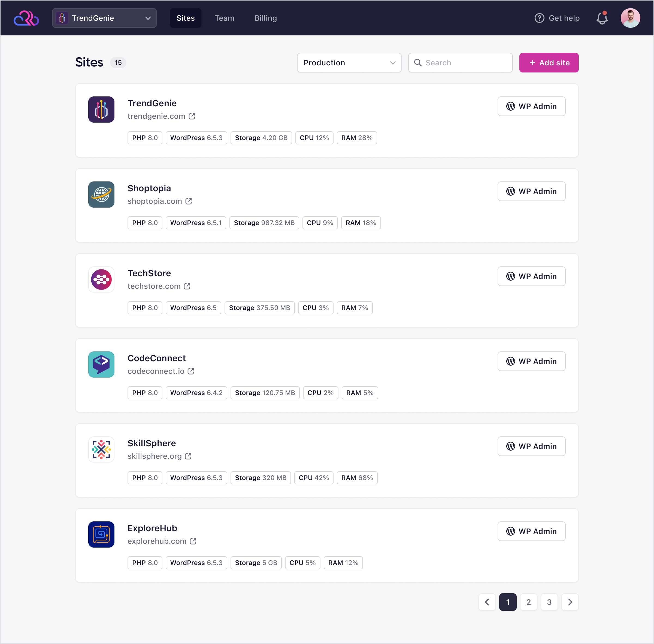Viewport: 654px width, 644px height.
Task: Switch to the Billing tab
Action: pos(266,18)
